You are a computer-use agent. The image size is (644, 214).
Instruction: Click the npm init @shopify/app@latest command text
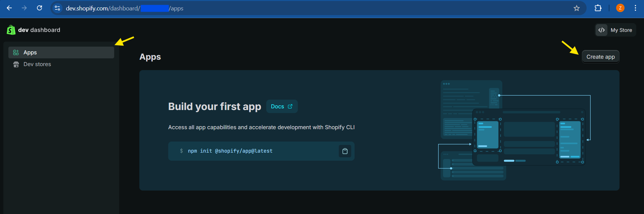coord(230,151)
